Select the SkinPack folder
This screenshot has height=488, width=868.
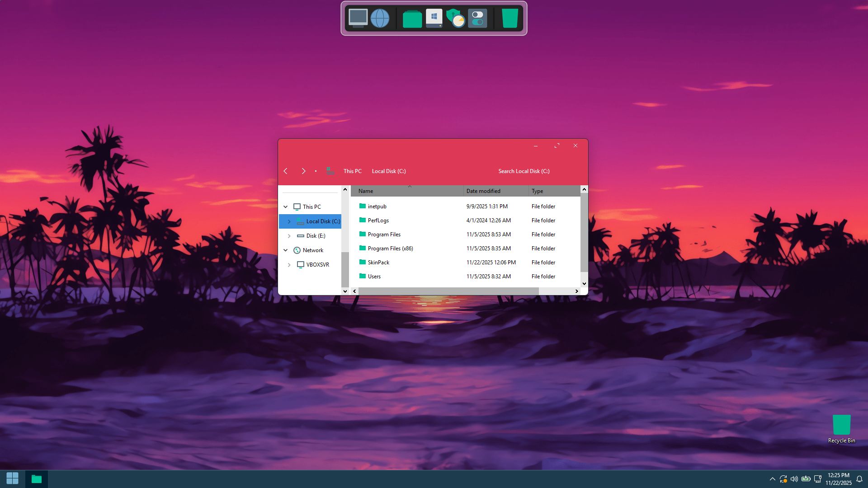click(x=378, y=263)
